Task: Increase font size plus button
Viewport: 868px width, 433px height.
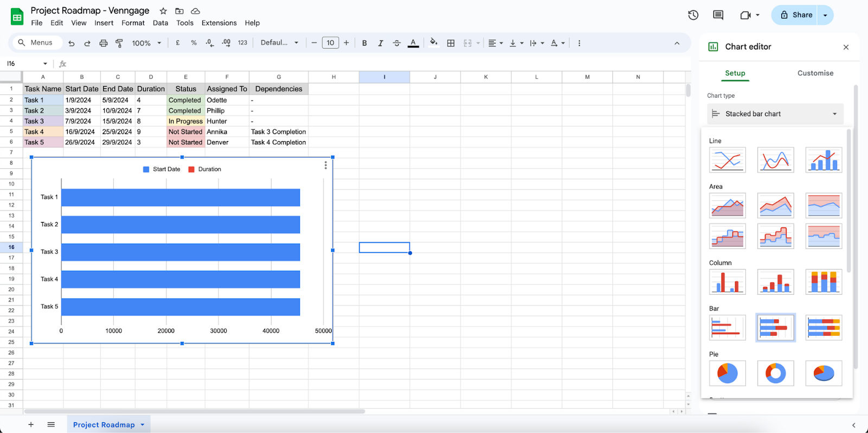Action: click(346, 43)
